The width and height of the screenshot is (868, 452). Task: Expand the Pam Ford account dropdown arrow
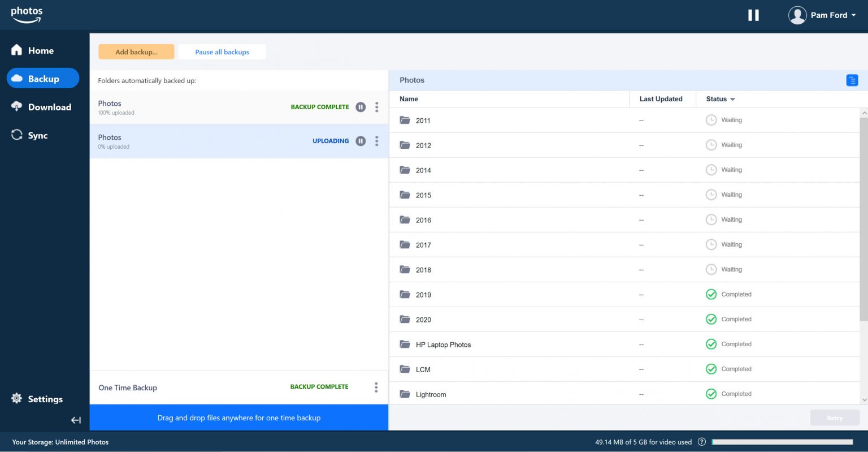click(853, 15)
